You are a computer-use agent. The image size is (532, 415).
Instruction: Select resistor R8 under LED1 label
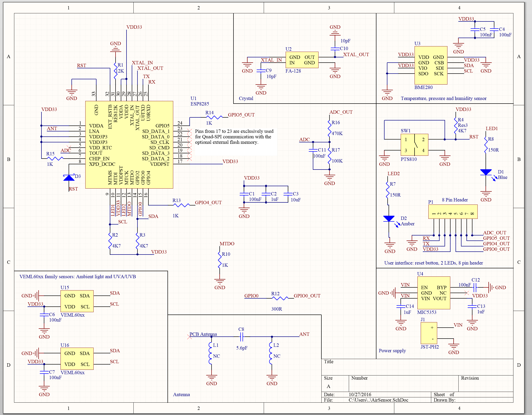486,145
